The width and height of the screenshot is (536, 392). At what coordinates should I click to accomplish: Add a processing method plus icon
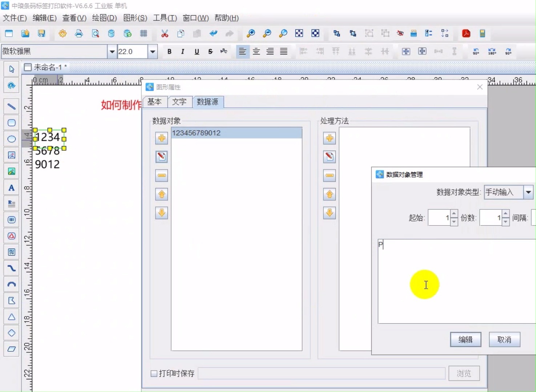(x=330, y=138)
